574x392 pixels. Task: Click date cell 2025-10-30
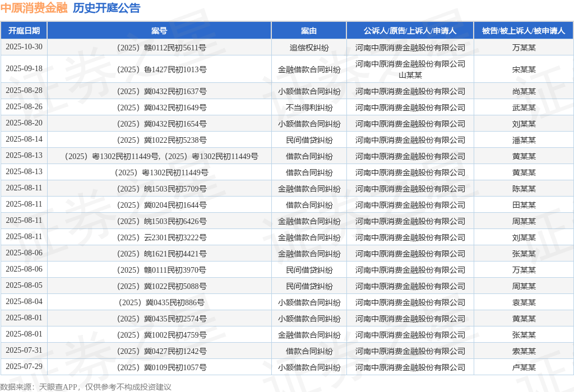coord(24,47)
